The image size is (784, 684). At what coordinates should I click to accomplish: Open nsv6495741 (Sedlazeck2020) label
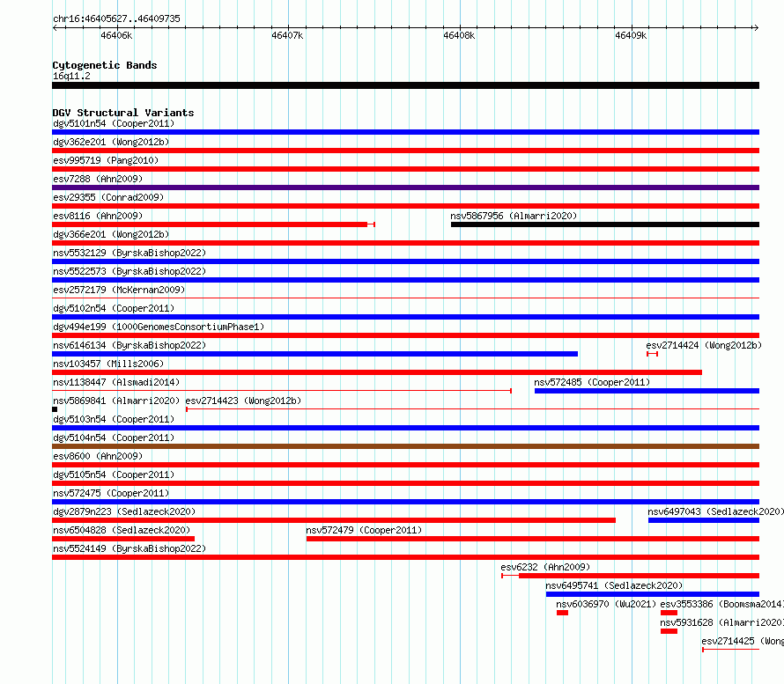pos(614,585)
